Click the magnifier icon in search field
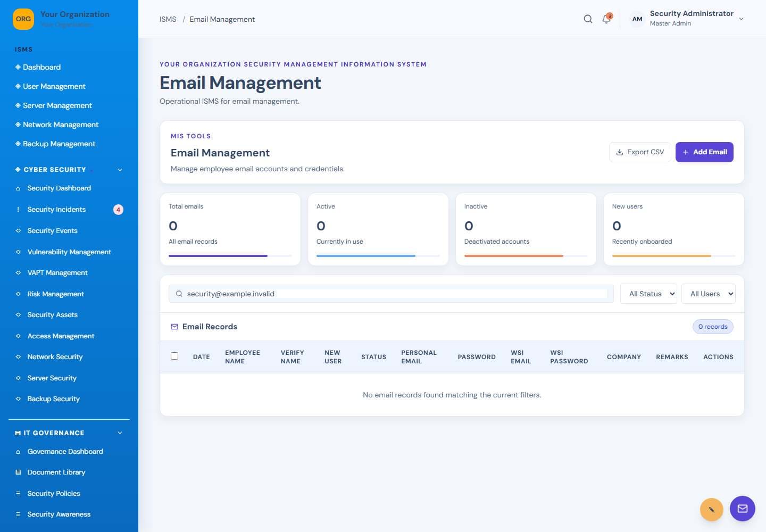Image resolution: width=766 pixels, height=532 pixels. pos(179,294)
